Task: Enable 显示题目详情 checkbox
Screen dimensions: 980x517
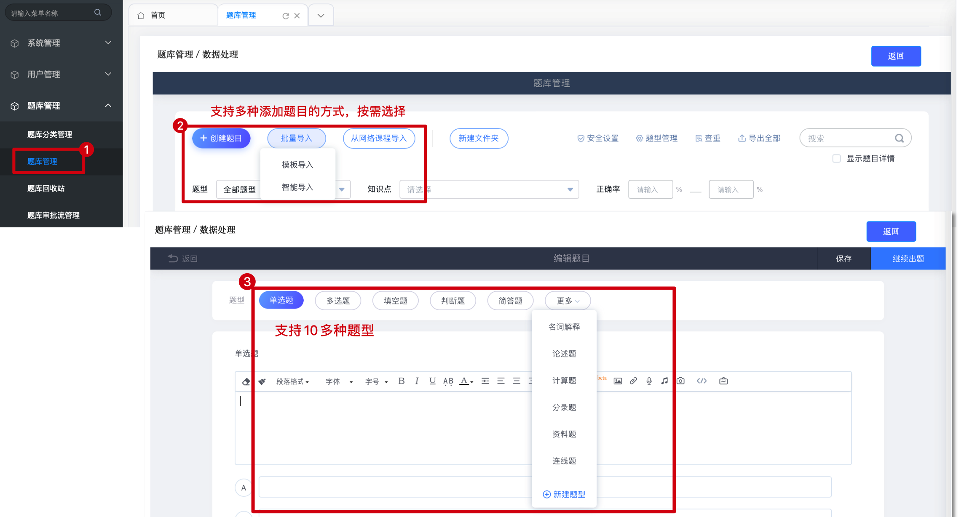Action: [x=836, y=159]
